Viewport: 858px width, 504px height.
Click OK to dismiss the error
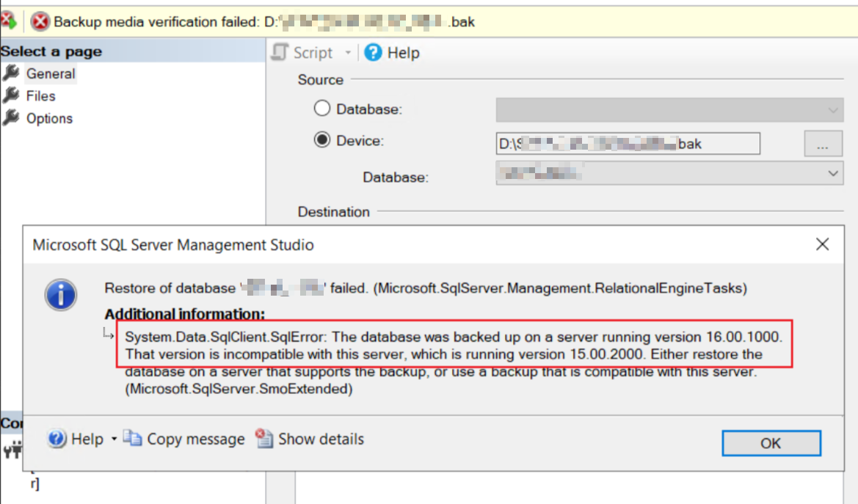pos(771,443)
